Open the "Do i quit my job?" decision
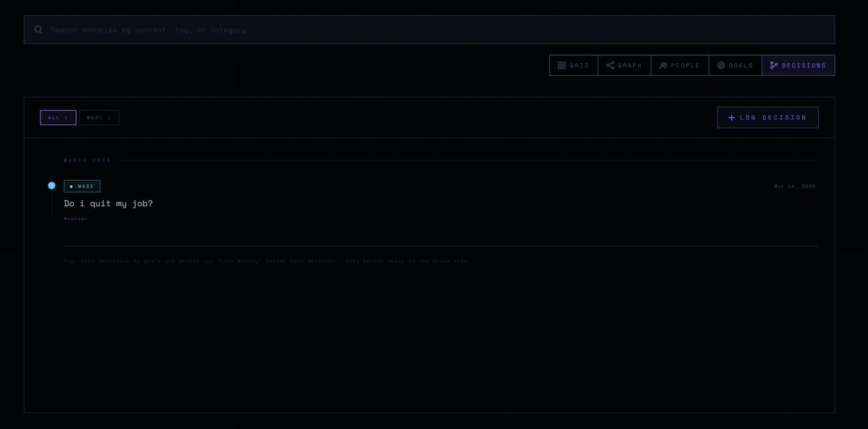Screen dimensions: 868x429 (109, 203)
